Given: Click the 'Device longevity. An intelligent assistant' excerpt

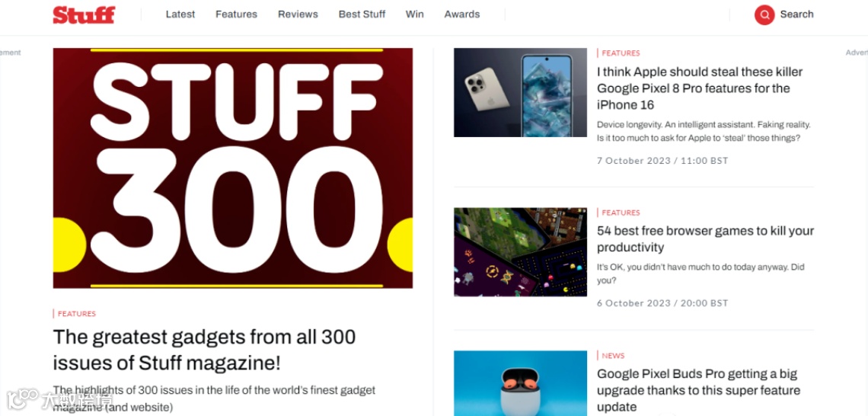Looking at the screenshot, I should pyautogui.click(x=704, y=131).
